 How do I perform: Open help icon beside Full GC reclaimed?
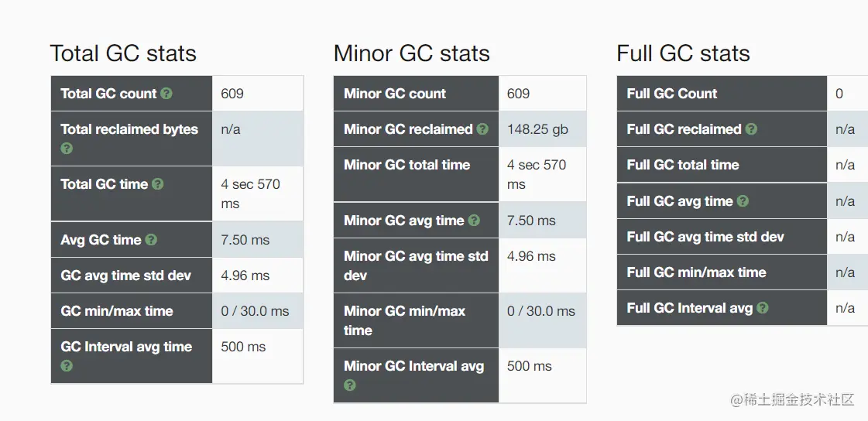point(751,129)
